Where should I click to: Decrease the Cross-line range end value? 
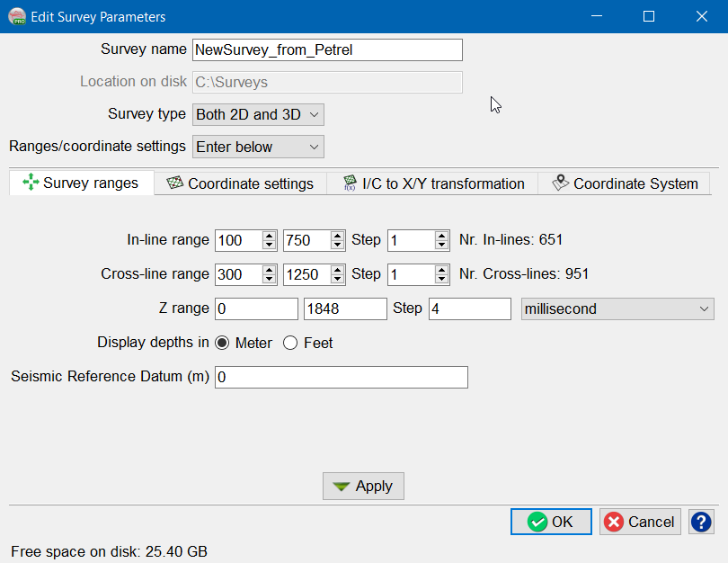pos(338,279)
